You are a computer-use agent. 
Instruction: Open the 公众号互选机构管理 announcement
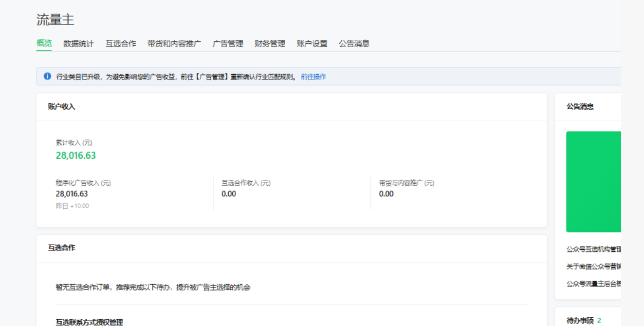pos(594,249)
